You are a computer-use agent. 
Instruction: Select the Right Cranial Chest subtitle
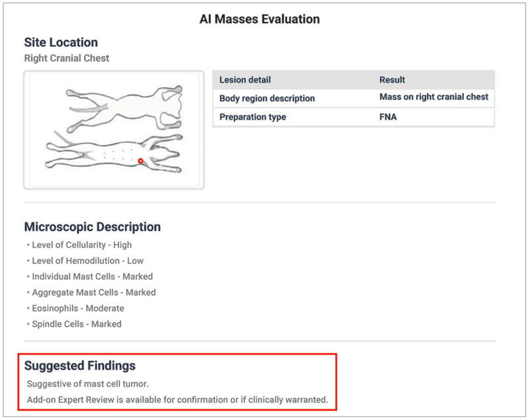tap(67, 58)
